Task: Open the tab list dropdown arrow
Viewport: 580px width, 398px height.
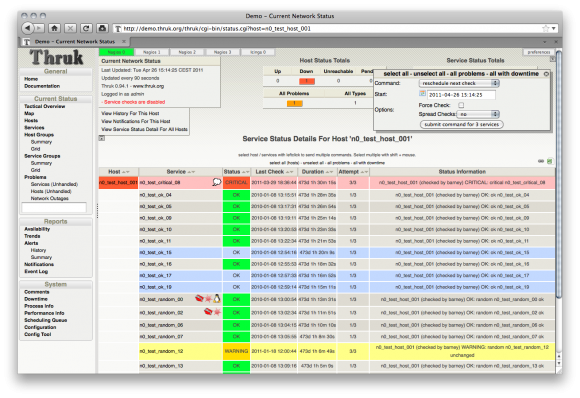Action: pos(544,42)
